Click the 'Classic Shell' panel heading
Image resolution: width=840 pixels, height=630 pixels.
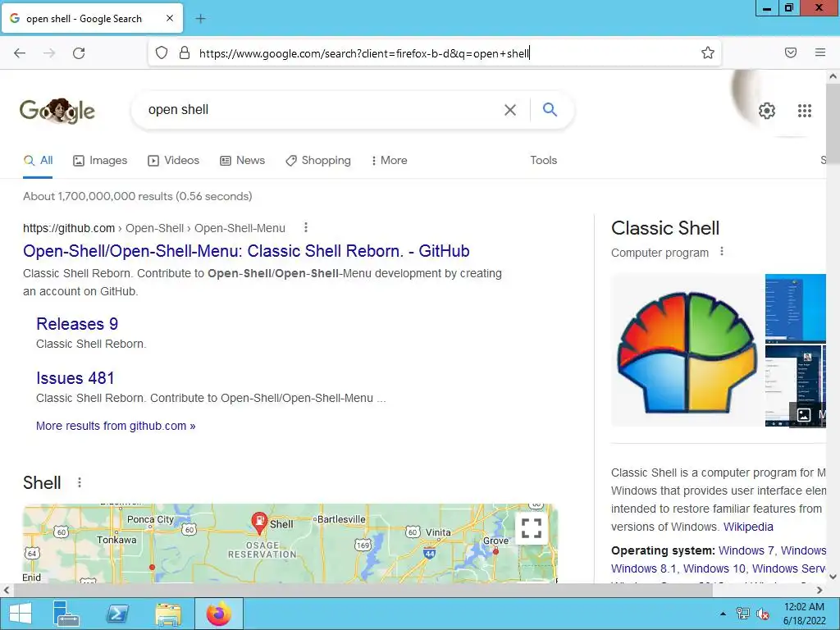pos(665,228)
